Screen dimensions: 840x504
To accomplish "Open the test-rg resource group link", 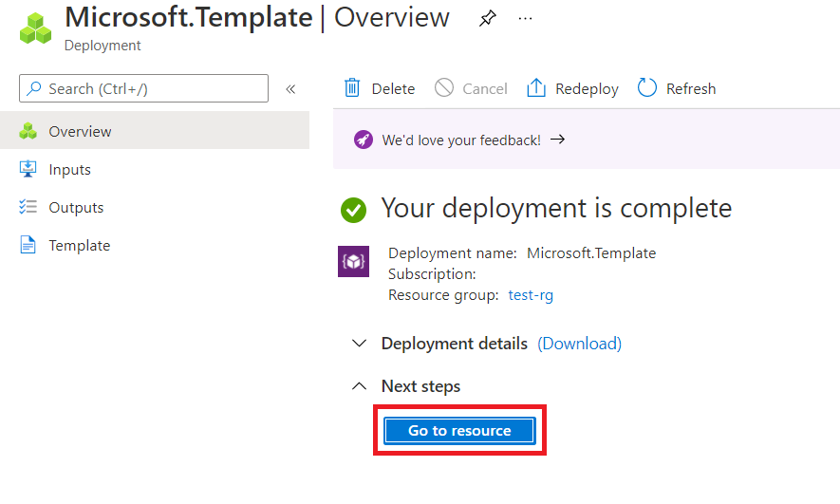I will click(531, 295).
